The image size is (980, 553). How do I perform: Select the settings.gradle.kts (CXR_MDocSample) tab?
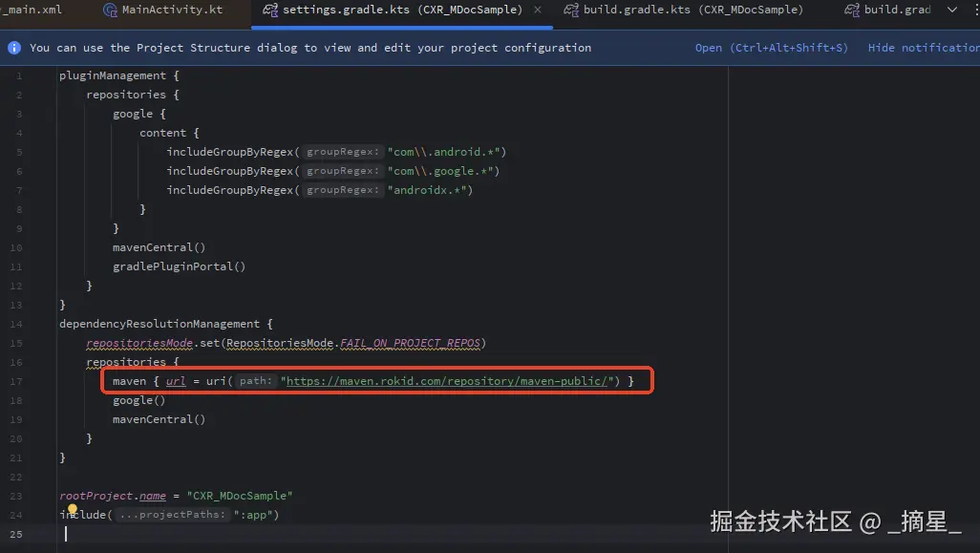coord(402,10)
